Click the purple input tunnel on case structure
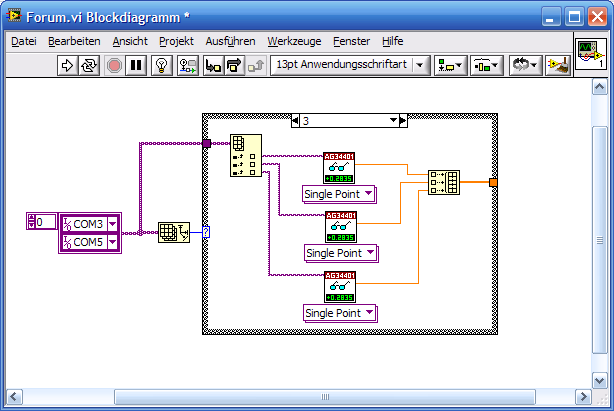Screen dimensions: 614x411 [x=207, y=143]
